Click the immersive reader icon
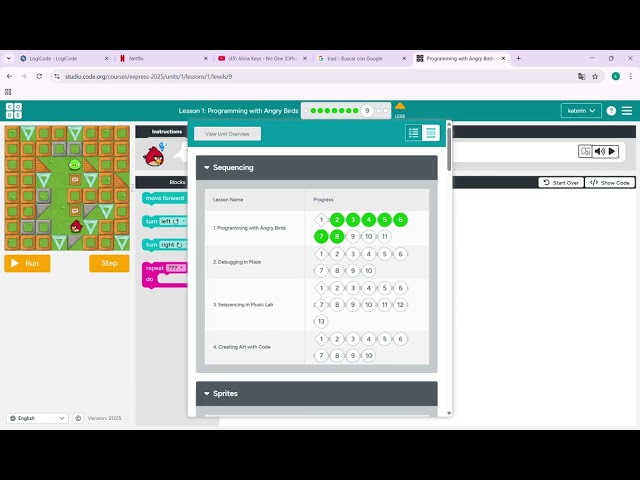The width and height of the screenshot is (640, 480). pos(585,151)
